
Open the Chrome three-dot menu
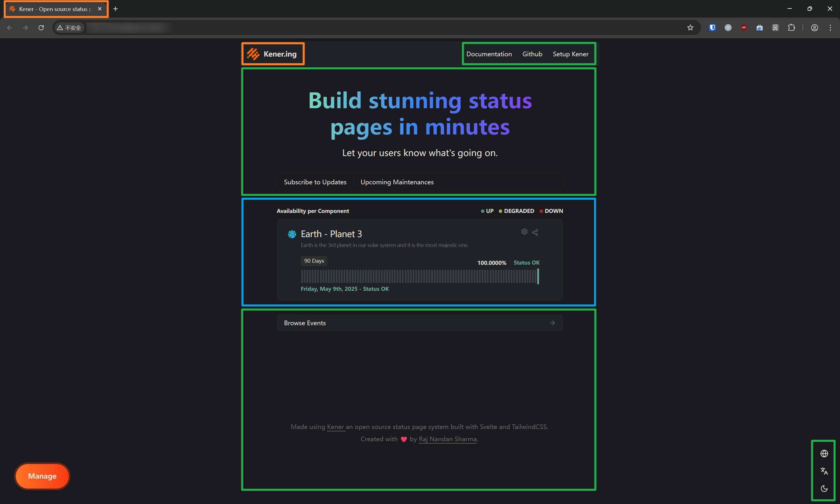(x=830, y=27)
